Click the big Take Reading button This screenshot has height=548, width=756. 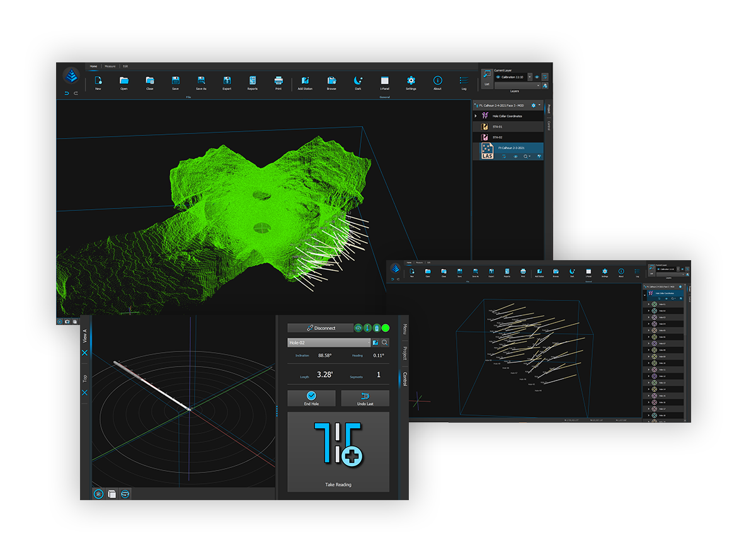pos(338,452)
